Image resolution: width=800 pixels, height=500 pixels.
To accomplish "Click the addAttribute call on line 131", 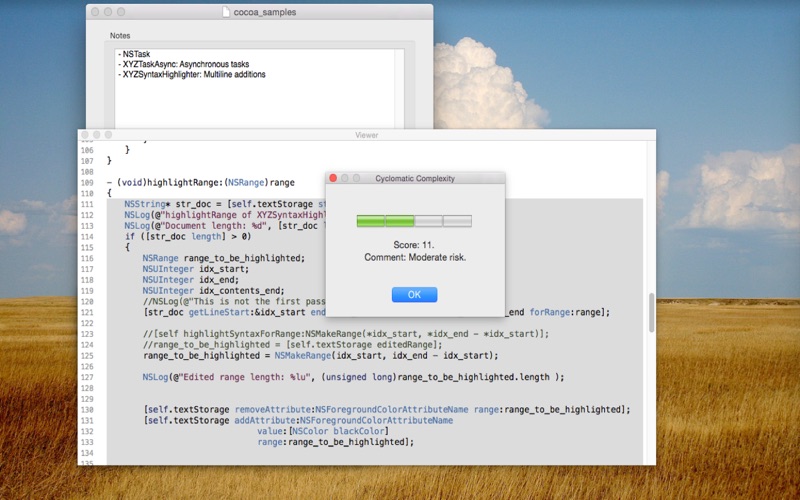I will point(298,420).
